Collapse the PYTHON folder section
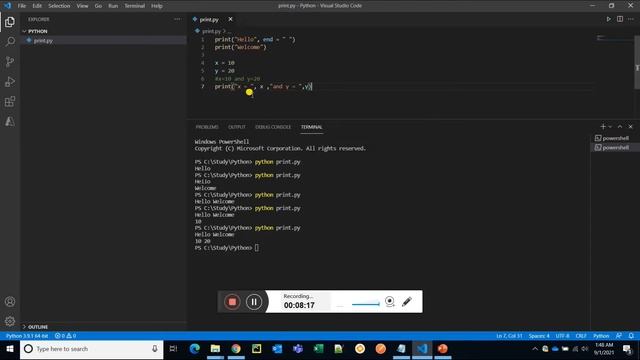 pyautogui.click(x=37, y=31)
